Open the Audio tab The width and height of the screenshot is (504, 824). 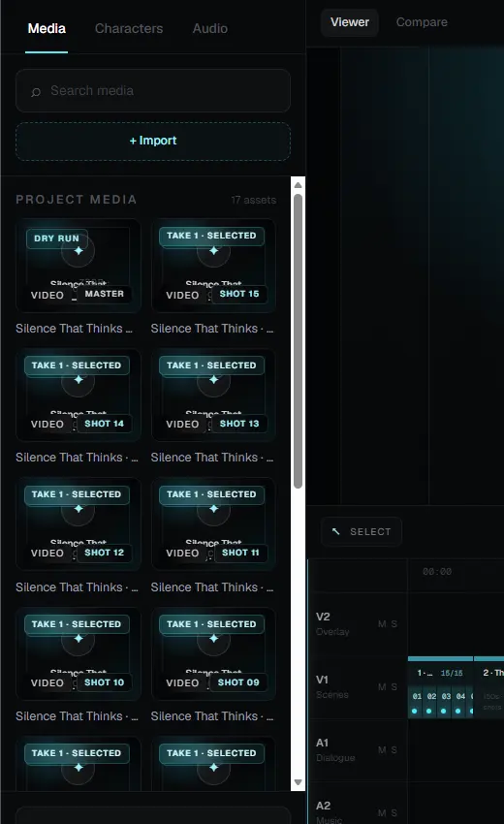coord(209,28)
